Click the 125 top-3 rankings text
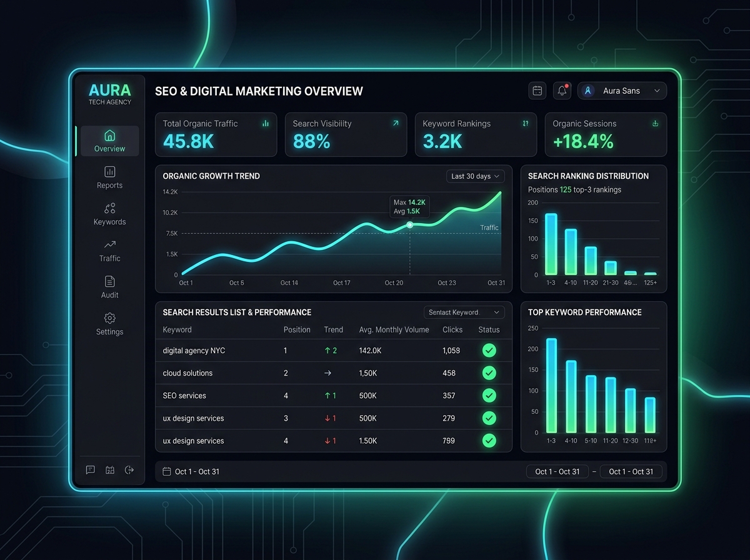The width and height of the screenshot is (750, 560). (x=591, y=189)
